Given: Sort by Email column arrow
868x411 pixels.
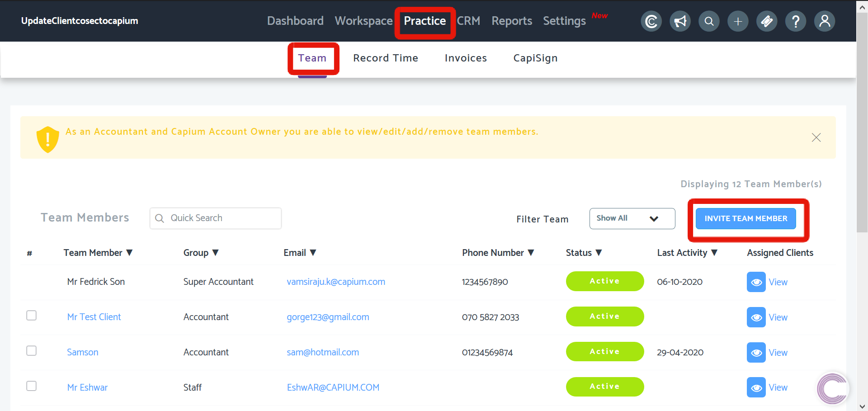Looking at the screenshot, I should pos(313,253).
